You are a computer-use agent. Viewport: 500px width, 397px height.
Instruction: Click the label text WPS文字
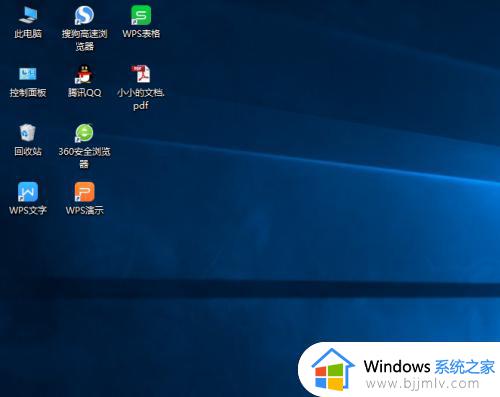click(x=28, y=210)
